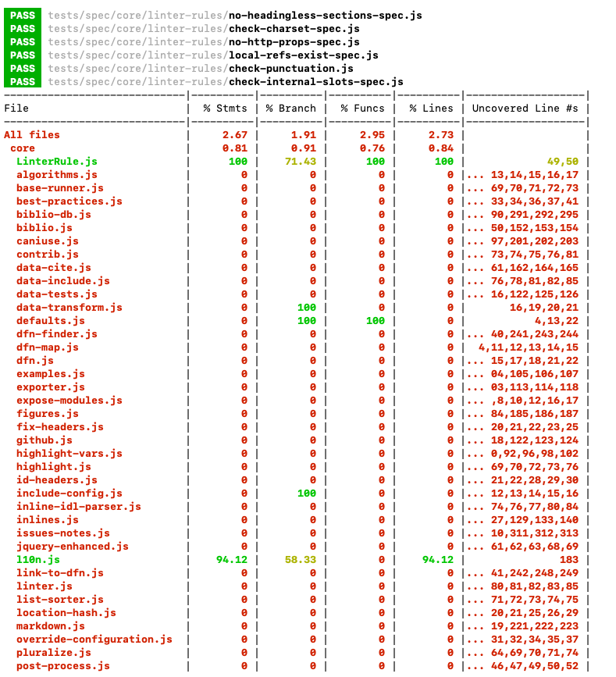Image resolution: width=616 pixels, height=677 pixels.
Task: Click the check-charset-spec.js test path
Action: (204, 29)
